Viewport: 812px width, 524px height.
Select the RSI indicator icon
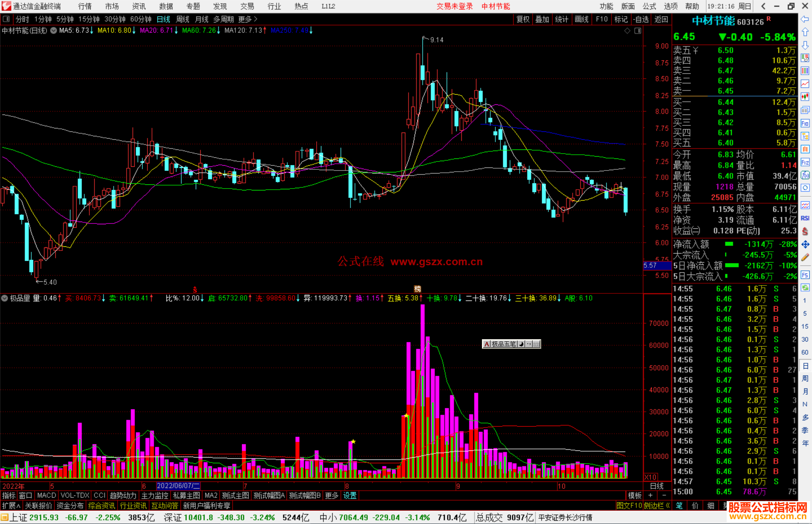coord(804,218)
